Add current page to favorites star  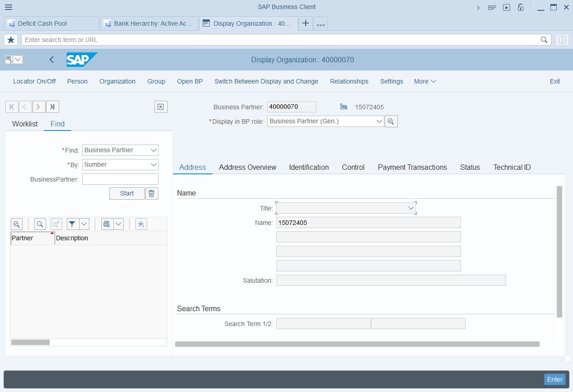point(11,40)
